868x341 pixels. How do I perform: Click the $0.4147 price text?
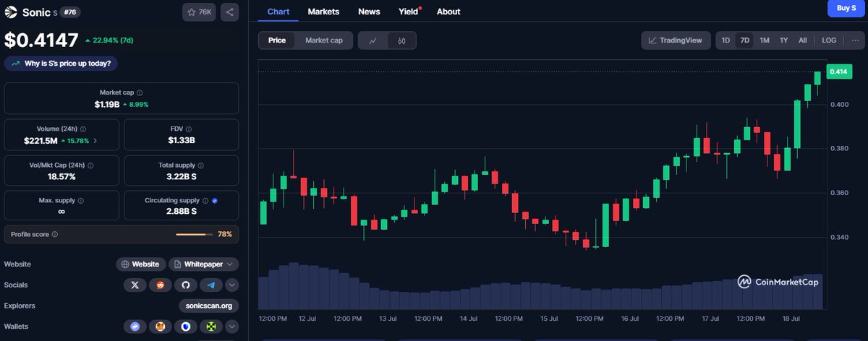click(41, 40)
